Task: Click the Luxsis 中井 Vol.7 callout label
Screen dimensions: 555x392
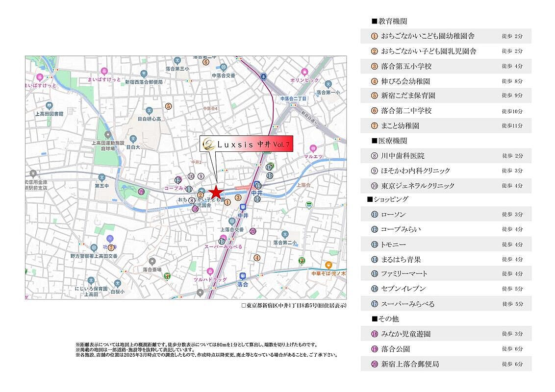Action: coord(247,144)
